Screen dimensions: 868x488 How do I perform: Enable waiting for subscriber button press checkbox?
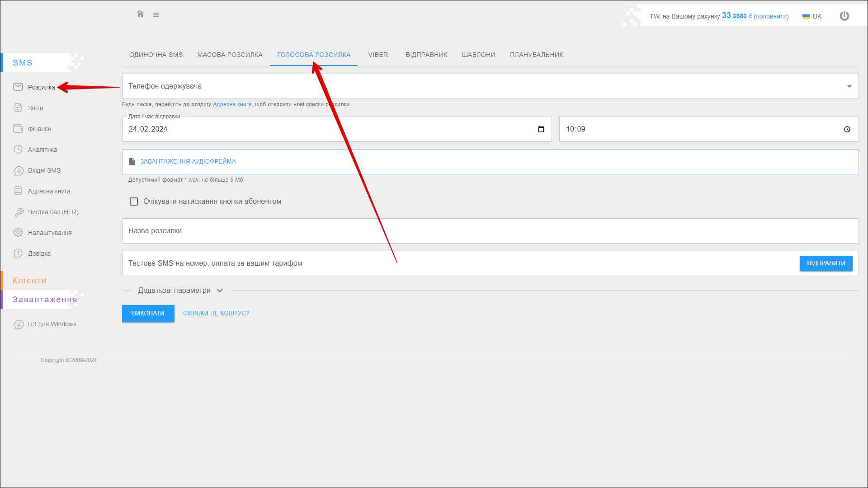click(134, 202)
